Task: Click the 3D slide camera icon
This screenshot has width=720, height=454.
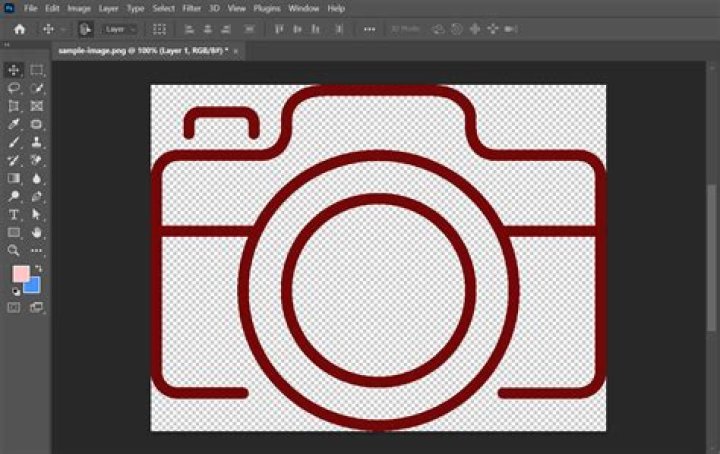Action: tap(493, 29)
